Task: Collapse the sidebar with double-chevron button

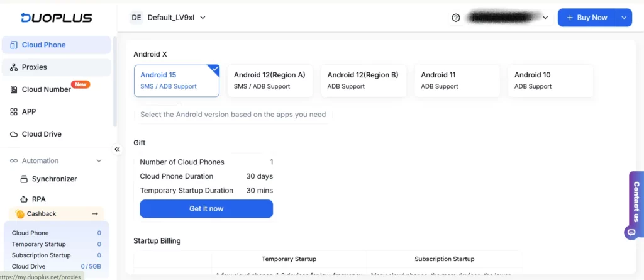Action: [x=117, y=149]
